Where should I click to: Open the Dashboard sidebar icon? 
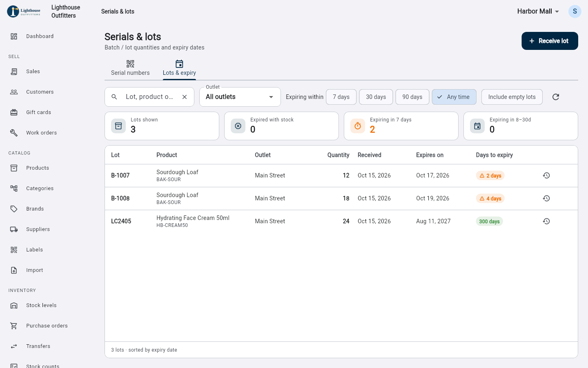click(14, 36)
